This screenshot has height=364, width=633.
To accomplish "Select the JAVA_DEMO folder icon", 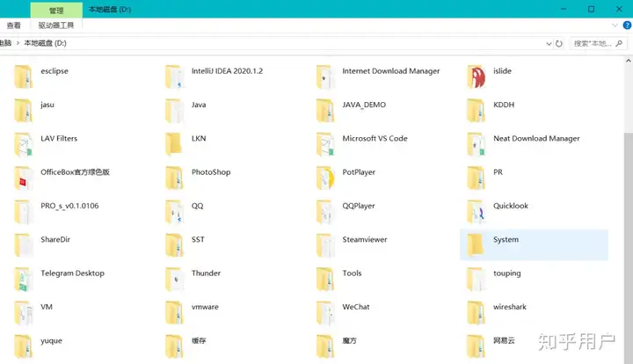I will coord(325,111).
